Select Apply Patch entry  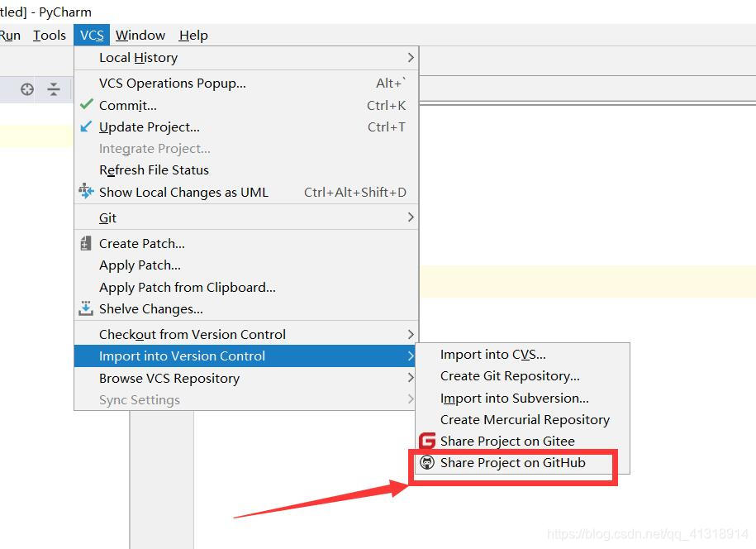pyautogui.click(x=246, y=265)
